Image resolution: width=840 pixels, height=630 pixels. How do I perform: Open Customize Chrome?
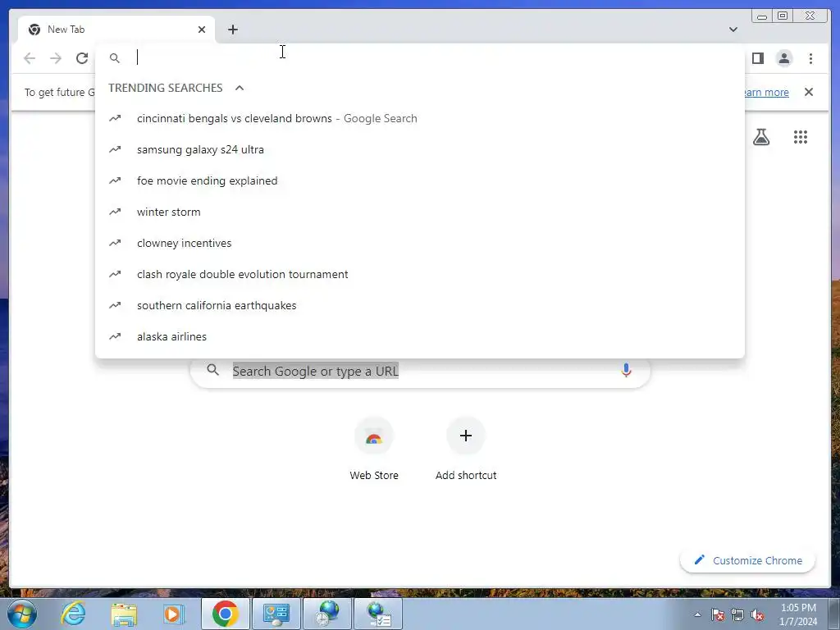pyautogui.click(x=747, y=560)
